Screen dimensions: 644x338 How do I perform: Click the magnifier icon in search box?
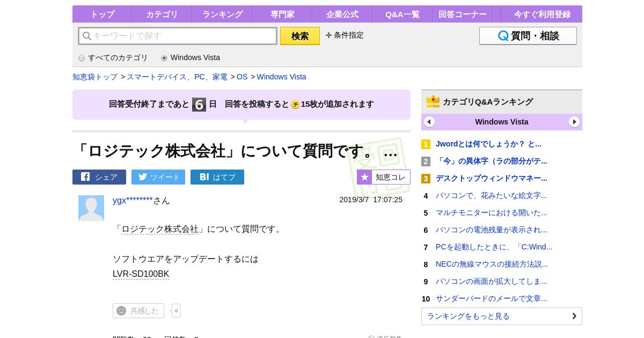point(87,36)
